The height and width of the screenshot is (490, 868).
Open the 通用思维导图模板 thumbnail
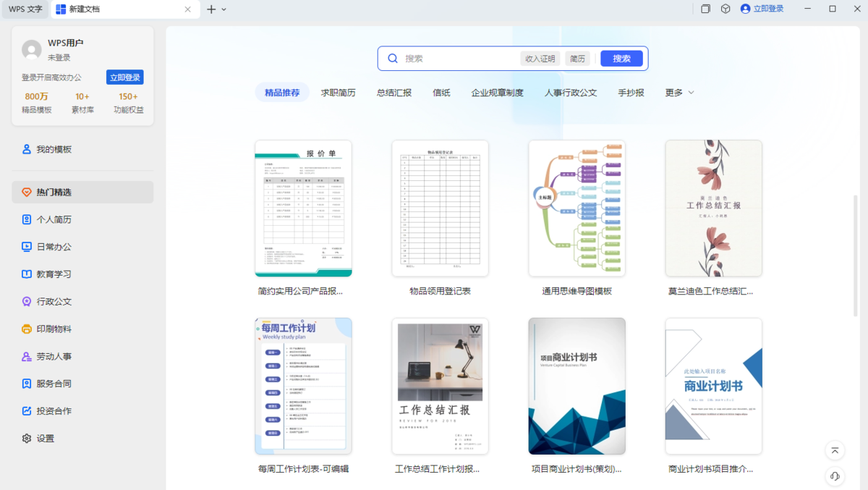[x=577, y=208]
